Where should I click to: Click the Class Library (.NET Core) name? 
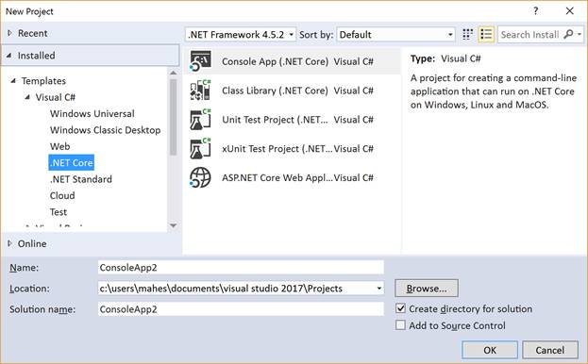coord(275,91)
